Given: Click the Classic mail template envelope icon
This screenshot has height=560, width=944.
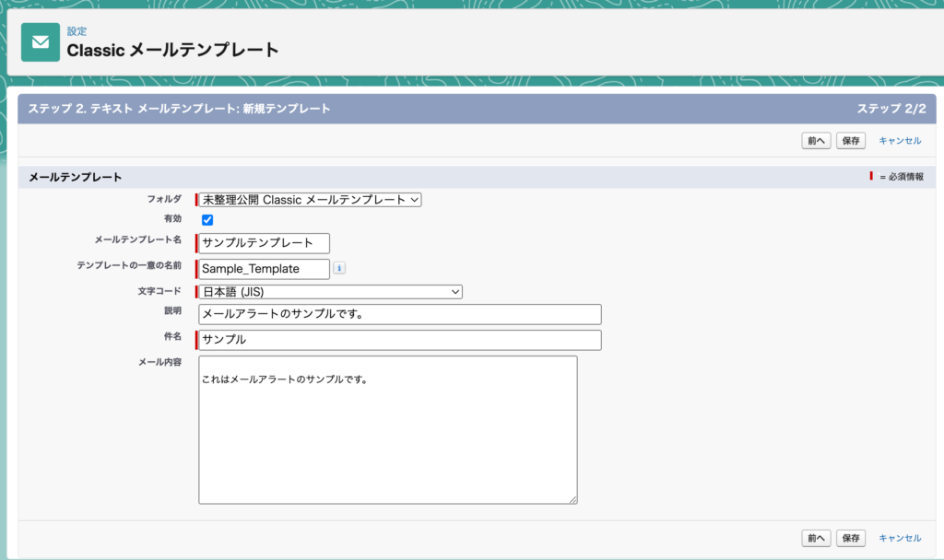Looking at the screenshot, I should click(x=41, y=42).
